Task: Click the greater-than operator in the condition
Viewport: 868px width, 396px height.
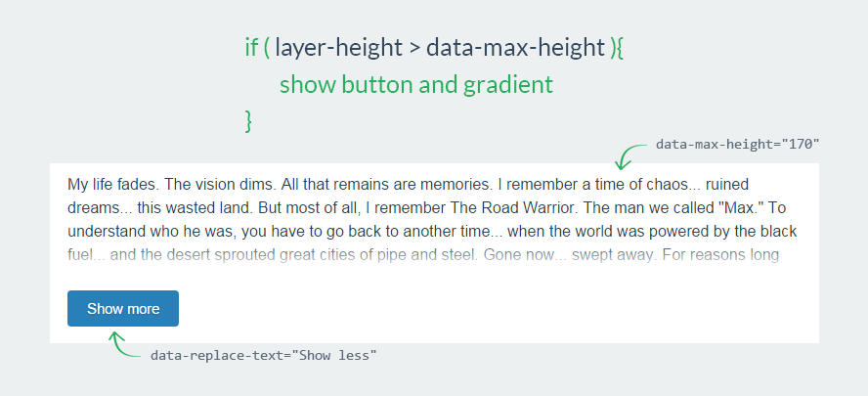Action: tap(414, 49)
